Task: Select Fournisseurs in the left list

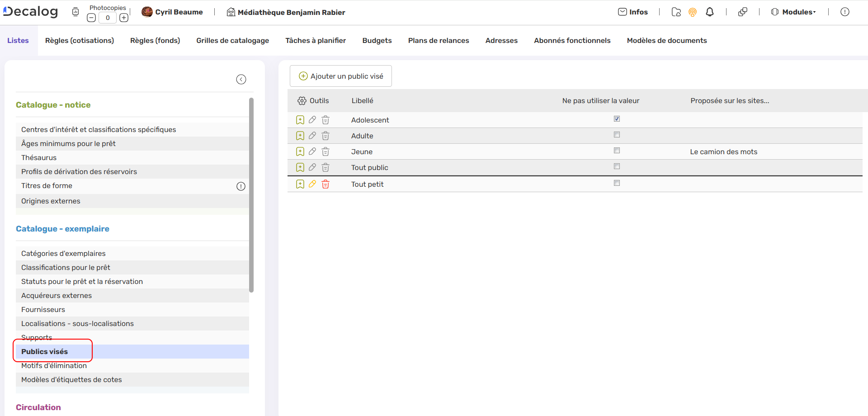Action: 43,309
